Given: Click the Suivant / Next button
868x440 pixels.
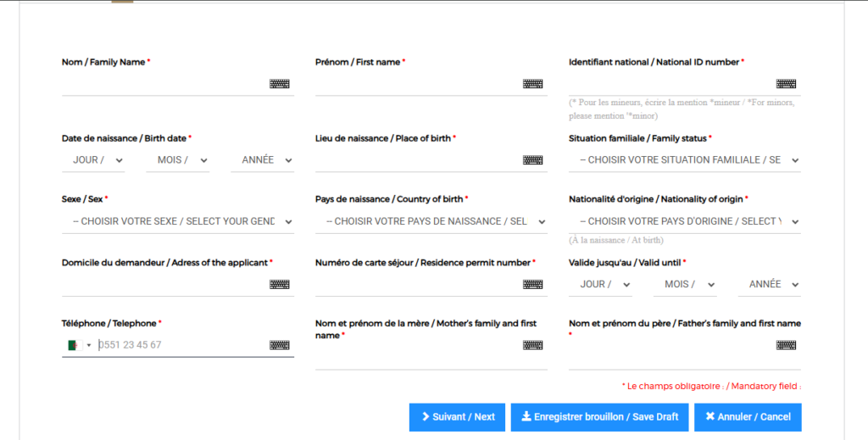Looking at the screenshot, I should (x=458, y=417).
